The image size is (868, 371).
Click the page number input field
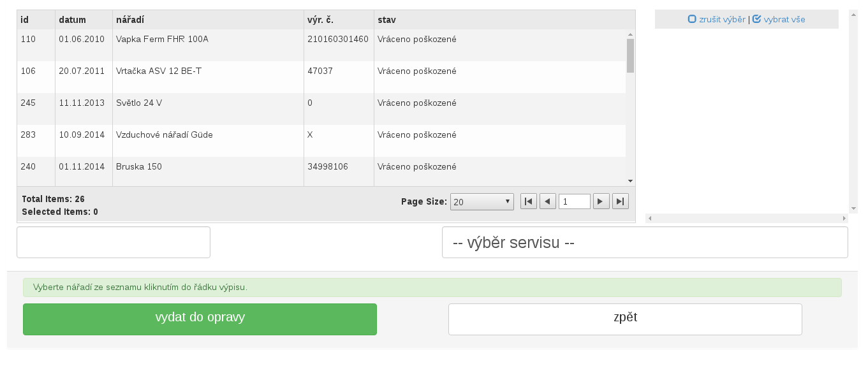click(574, 201)
